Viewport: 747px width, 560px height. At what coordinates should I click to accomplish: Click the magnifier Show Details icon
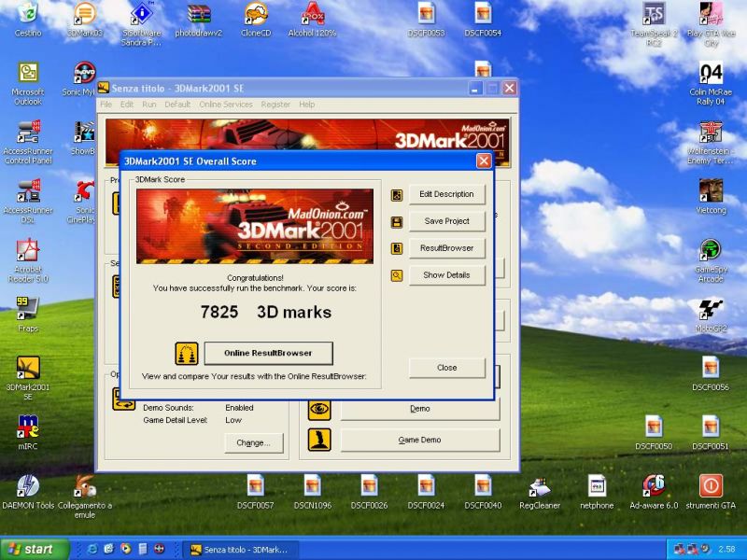click(396, 275)
